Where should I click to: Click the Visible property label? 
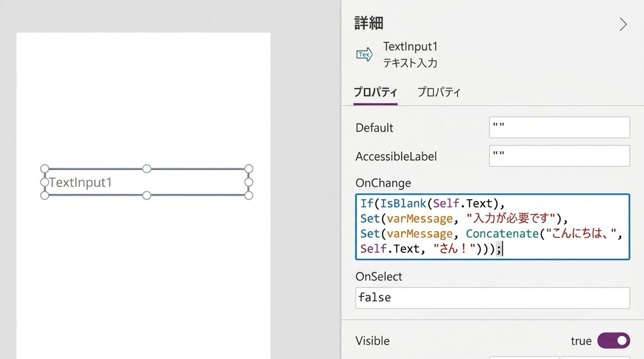[372, 341]
